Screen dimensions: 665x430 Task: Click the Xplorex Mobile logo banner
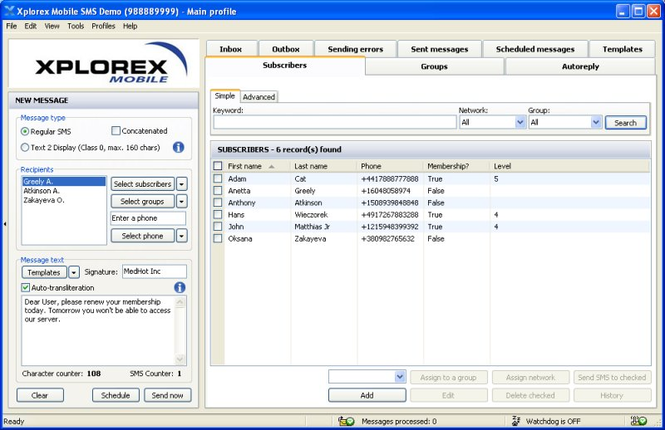click(104, 64)
